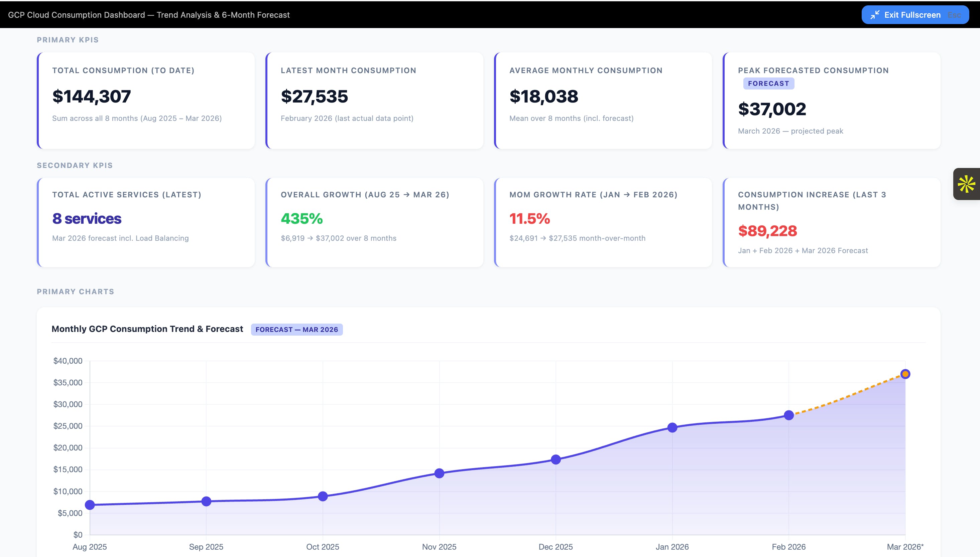
Task: Select the Latest Month Consumption $27,535 card
Action: [x=374, y=101]
